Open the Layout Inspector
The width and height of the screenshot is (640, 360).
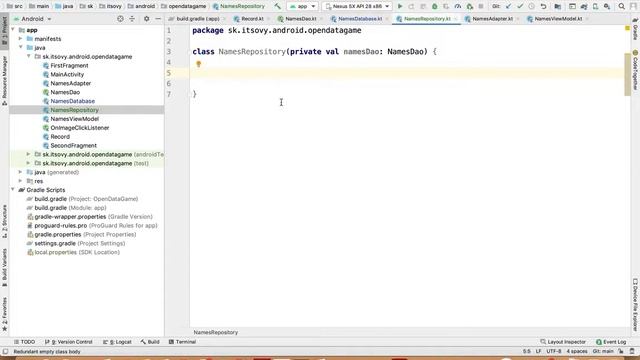563,342
